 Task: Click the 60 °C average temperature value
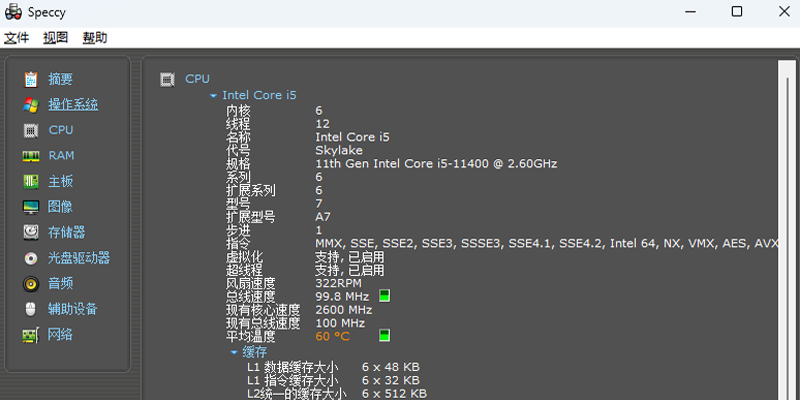point(333,336)
